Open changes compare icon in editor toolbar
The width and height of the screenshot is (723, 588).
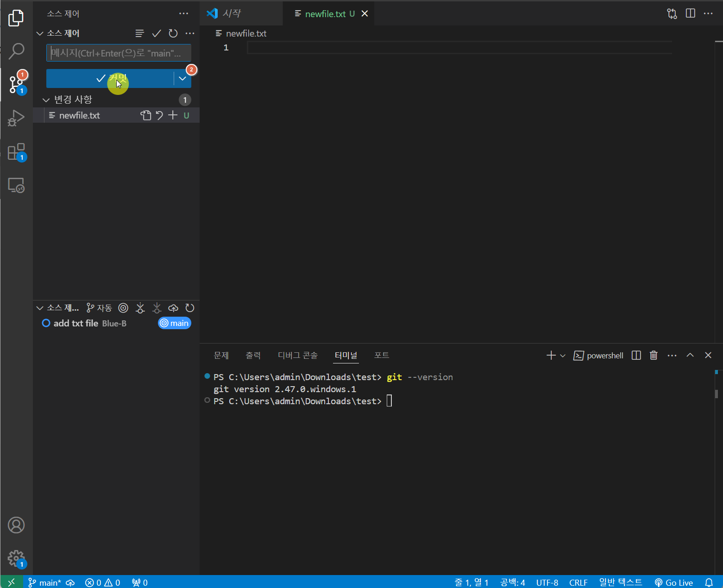[672, 13]
